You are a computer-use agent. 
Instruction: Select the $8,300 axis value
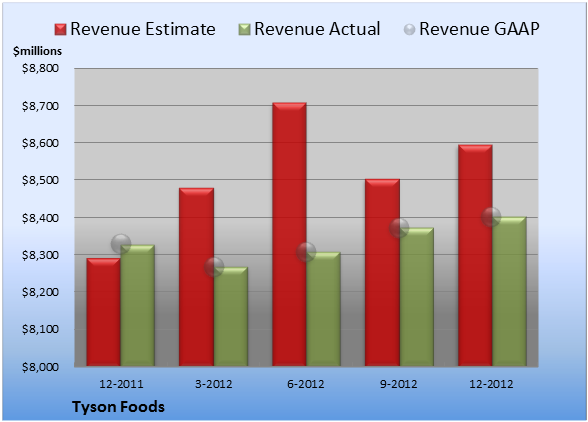pyautogui.click(x=40, y=255)
